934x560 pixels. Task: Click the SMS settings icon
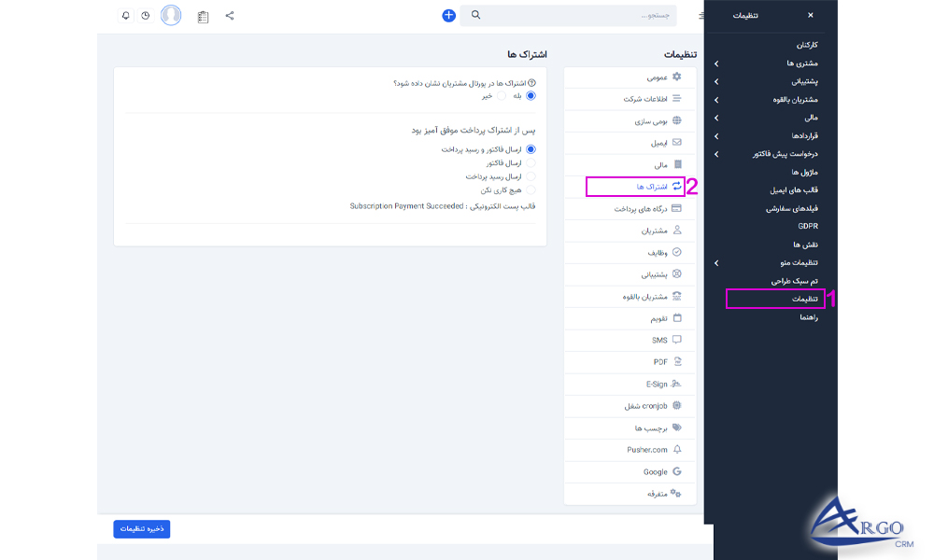677,340
